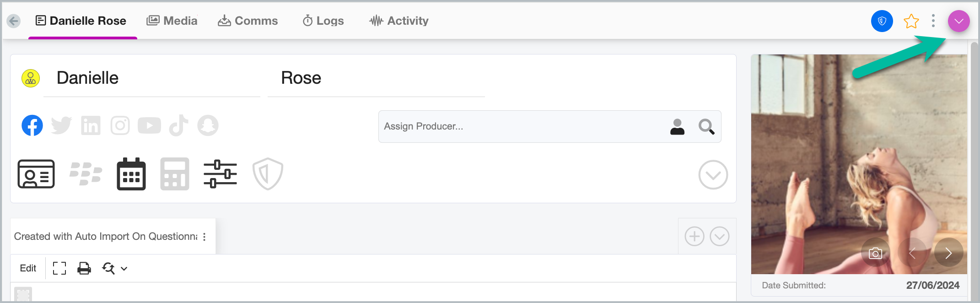Click the grey shield icon

pyautogui.click(x=268, y=174)
